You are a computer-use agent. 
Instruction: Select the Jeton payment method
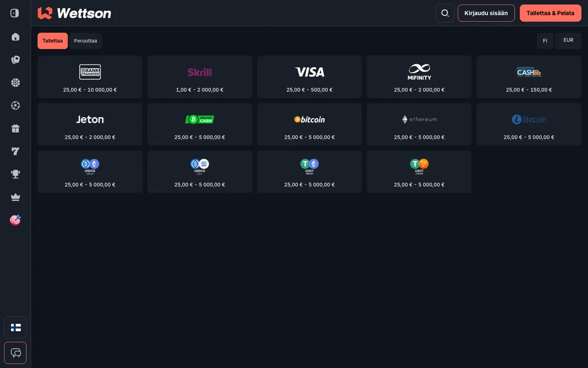click(90, 124)
